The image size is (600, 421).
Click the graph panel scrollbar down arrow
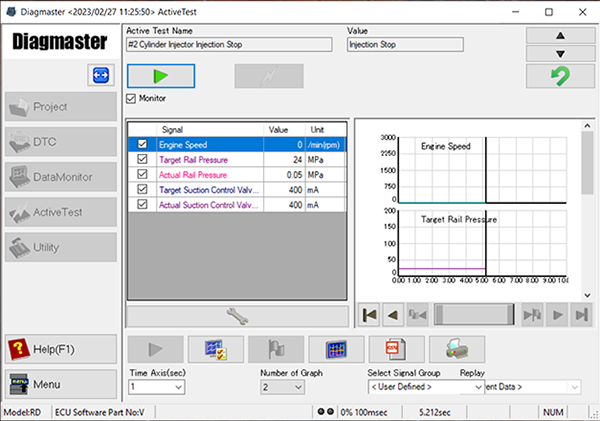point(587,295)
